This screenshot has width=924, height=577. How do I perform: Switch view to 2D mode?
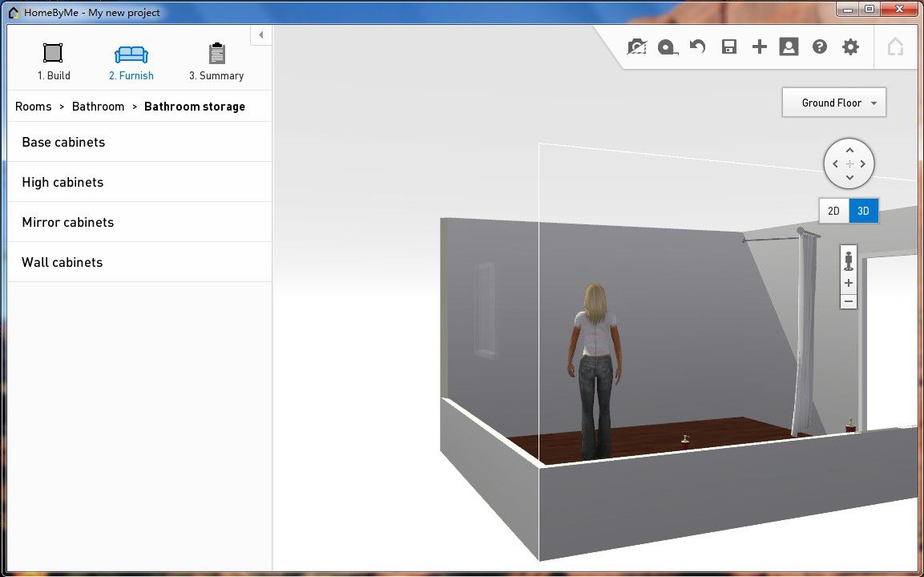point(833,211)
